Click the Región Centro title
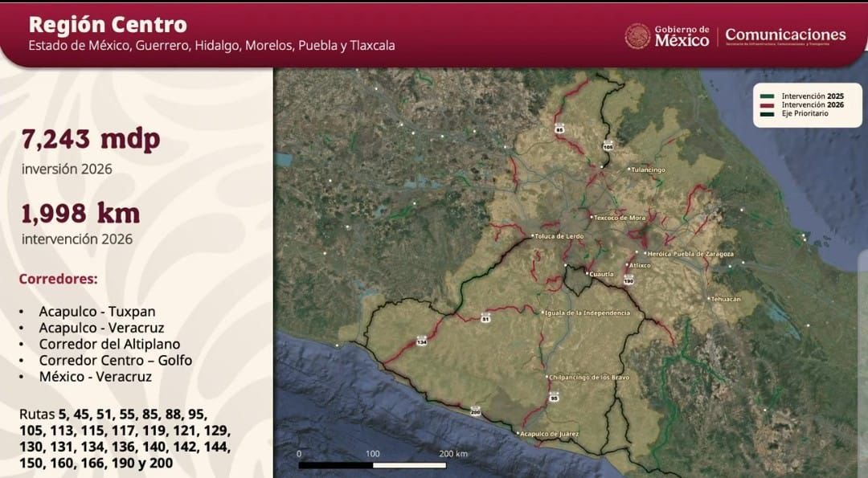 (107, 25)
